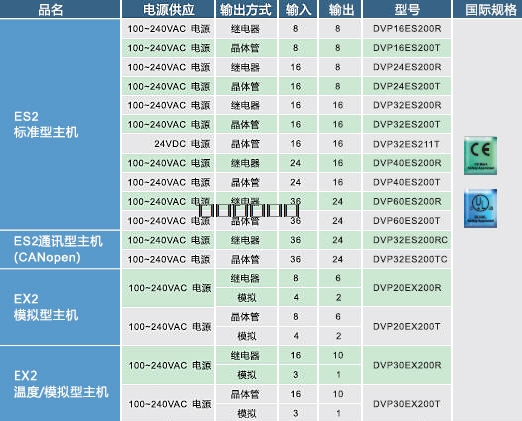Select the 型号 column header

(x=407, y=10)
